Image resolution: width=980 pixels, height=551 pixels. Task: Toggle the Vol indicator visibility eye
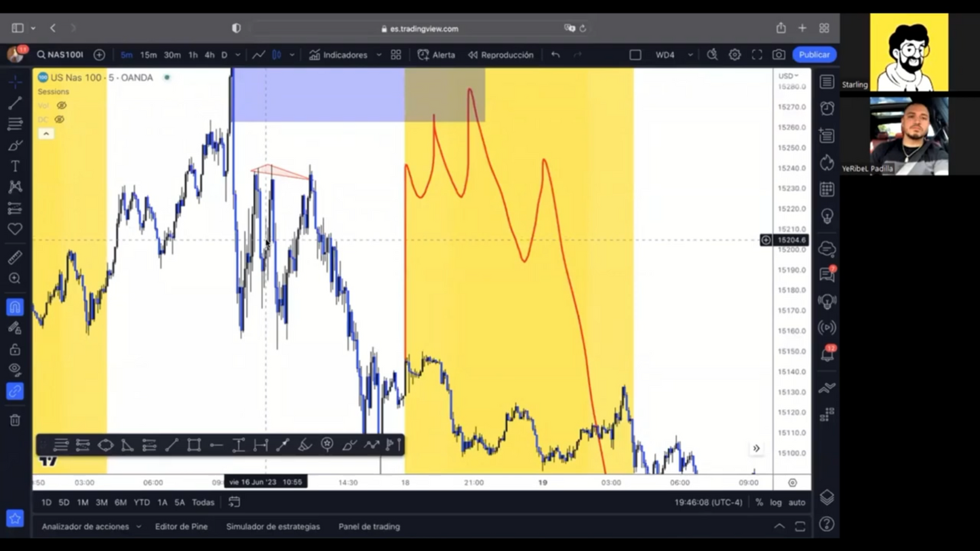click(62, 106)
